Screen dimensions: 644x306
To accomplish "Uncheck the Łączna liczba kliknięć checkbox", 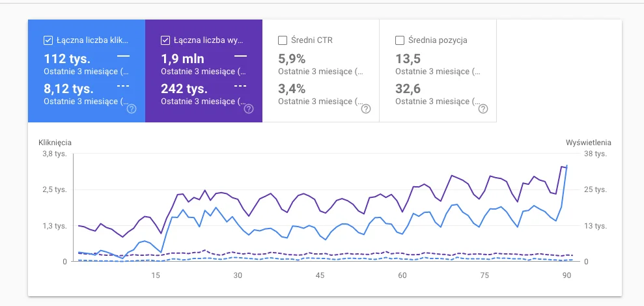I will (48, 40).
